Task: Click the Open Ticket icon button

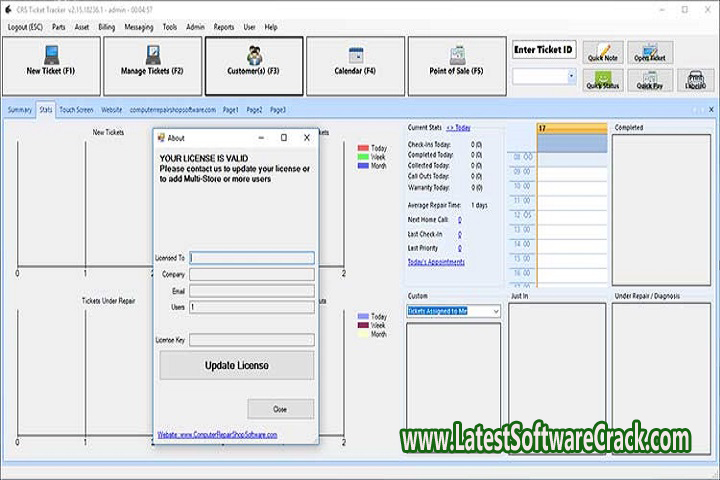Action: point(650,52)
